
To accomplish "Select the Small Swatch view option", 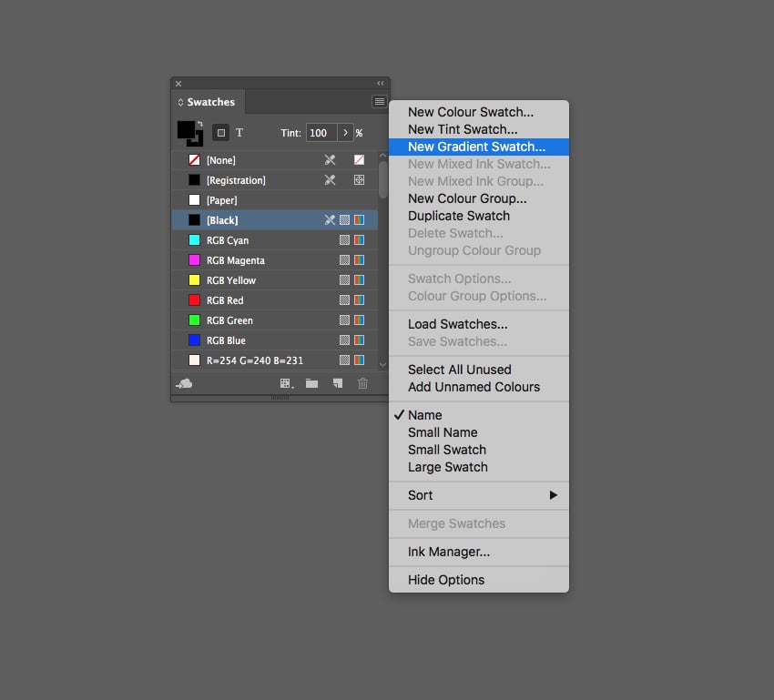I will [447, 450].
